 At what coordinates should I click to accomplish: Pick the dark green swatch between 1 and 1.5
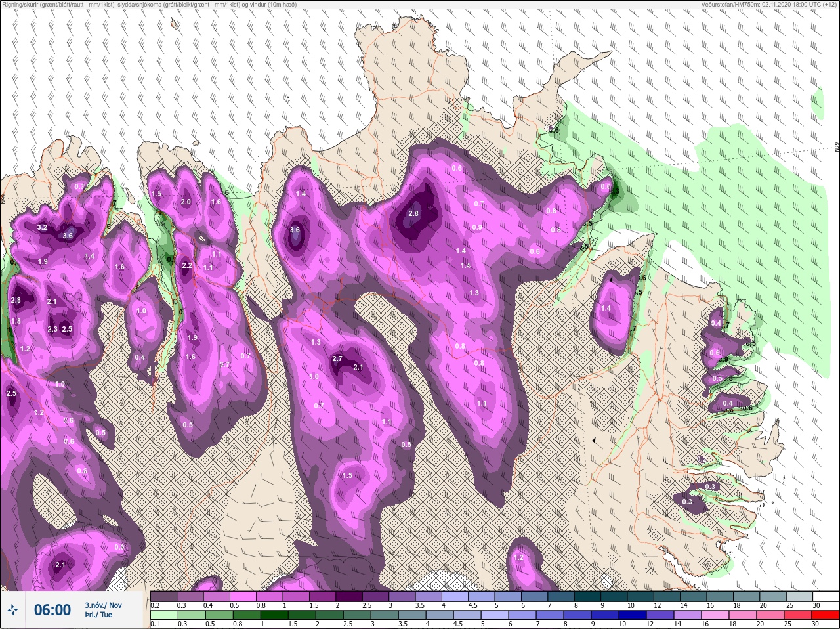coord(274,615)
